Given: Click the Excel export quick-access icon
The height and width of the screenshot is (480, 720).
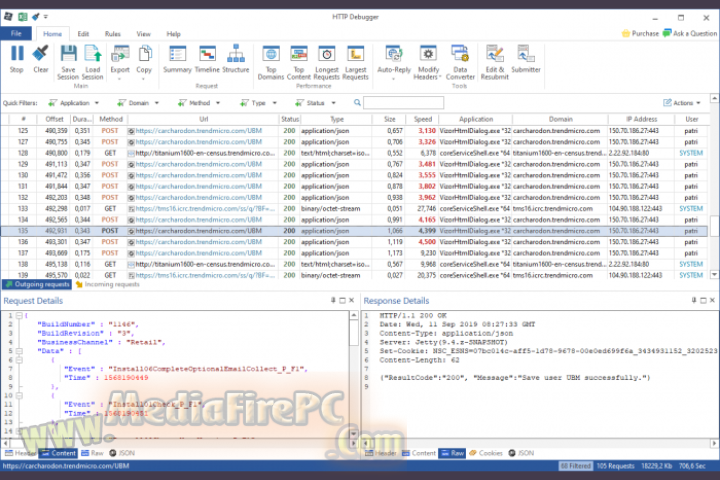Looking at the screenshot, I should pos(22,17).
